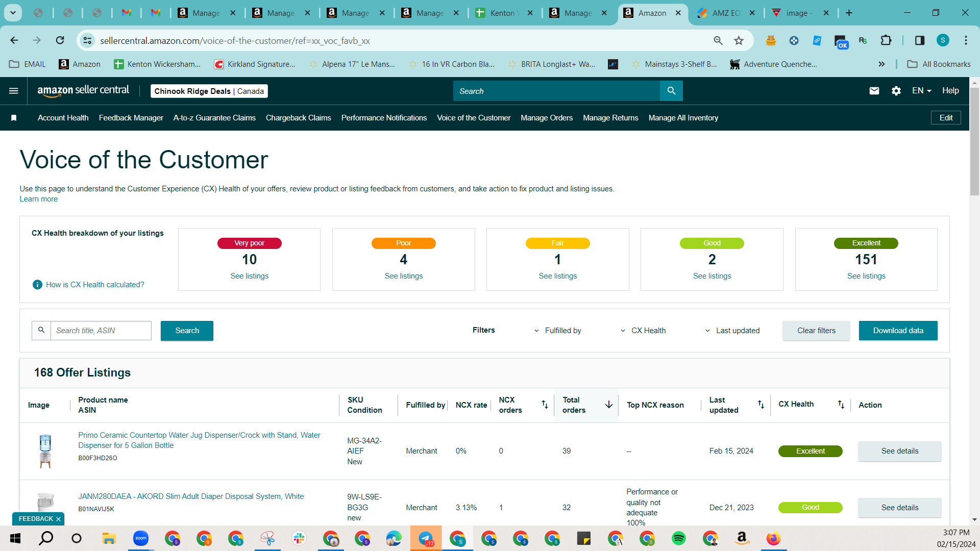Click the Seller Central top search field
The height and width of the screenshot is (551, 980).
[557, 91]
